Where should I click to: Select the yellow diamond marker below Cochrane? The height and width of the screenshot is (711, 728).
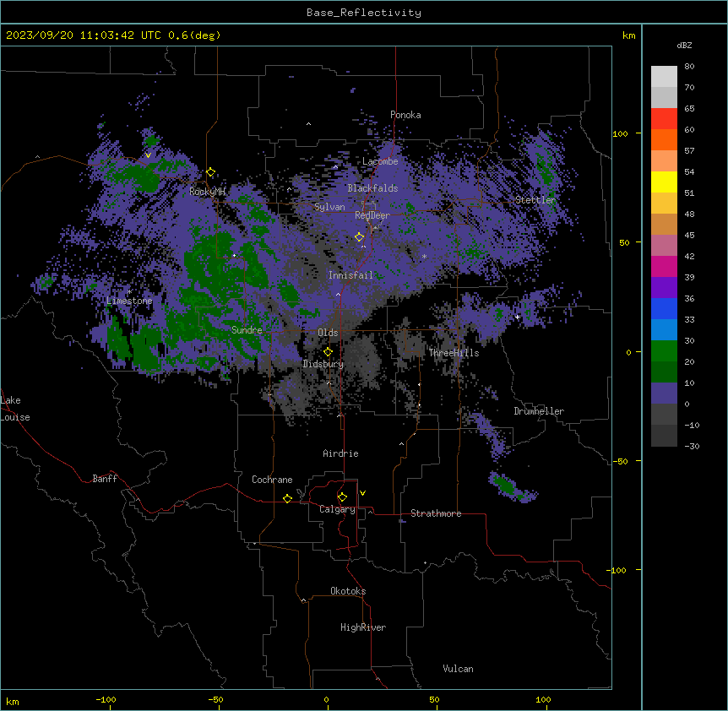coord(287,498)
